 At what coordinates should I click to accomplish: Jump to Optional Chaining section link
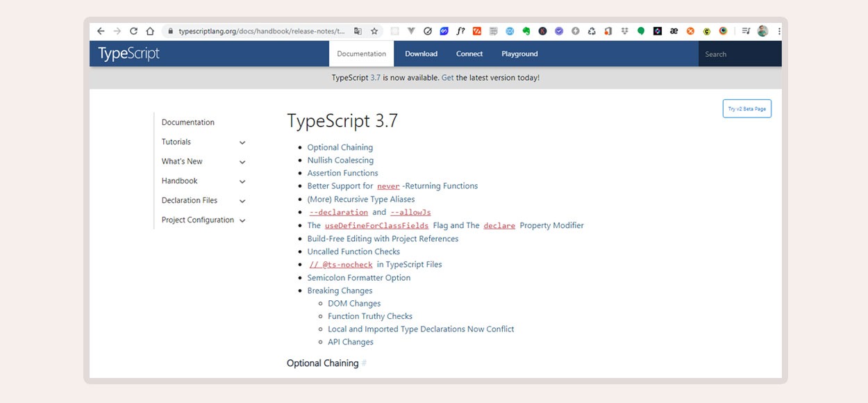[x=340, y=147]
